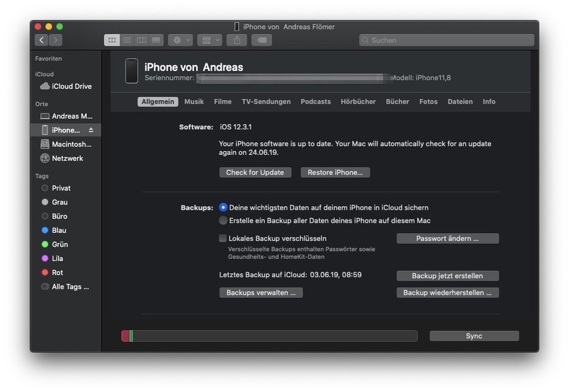Click Restore iPhone... button
This screenshot has width=569, height=392.
point(335,172)
